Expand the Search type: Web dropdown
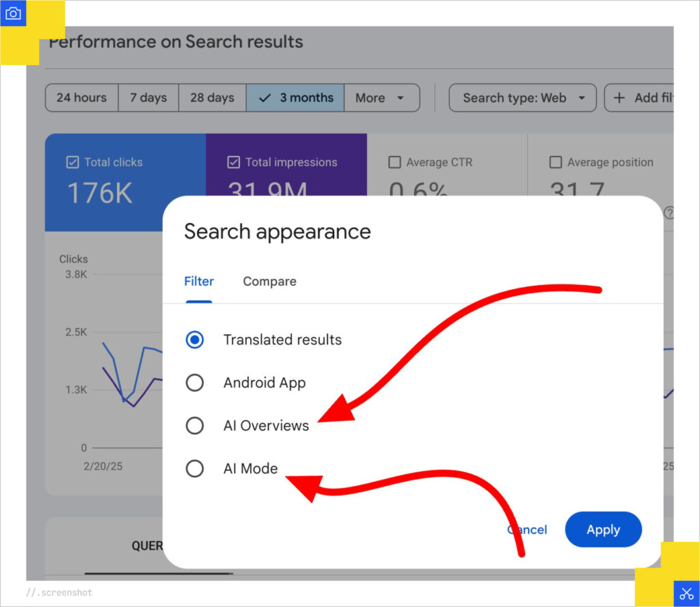 [x=522, y=98]
